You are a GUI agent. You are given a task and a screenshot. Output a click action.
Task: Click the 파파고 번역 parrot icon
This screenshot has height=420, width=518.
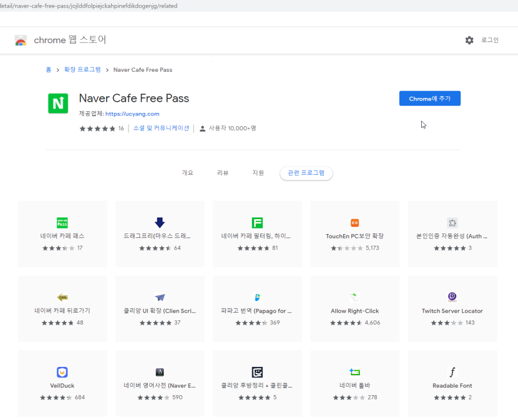pos(257,297)
